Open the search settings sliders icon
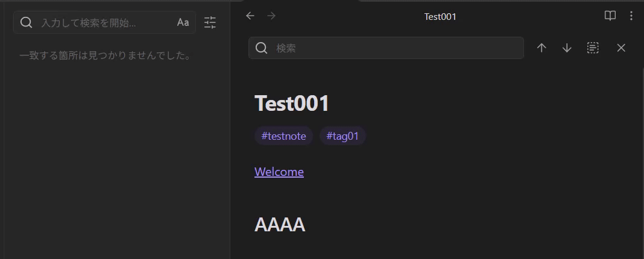 (x=210, y=22)
